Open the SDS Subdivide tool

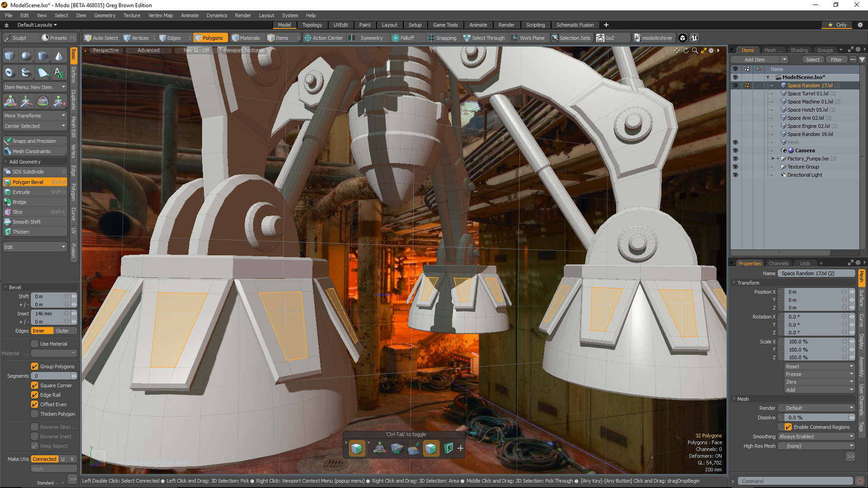(27, 171)
